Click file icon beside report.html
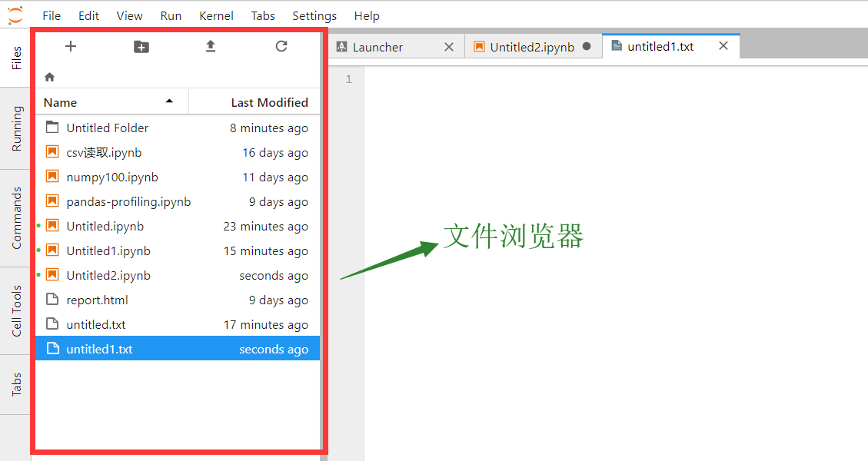Image resolution: width=868 pixels, height=461 pixels. click(x=52, y=300)
